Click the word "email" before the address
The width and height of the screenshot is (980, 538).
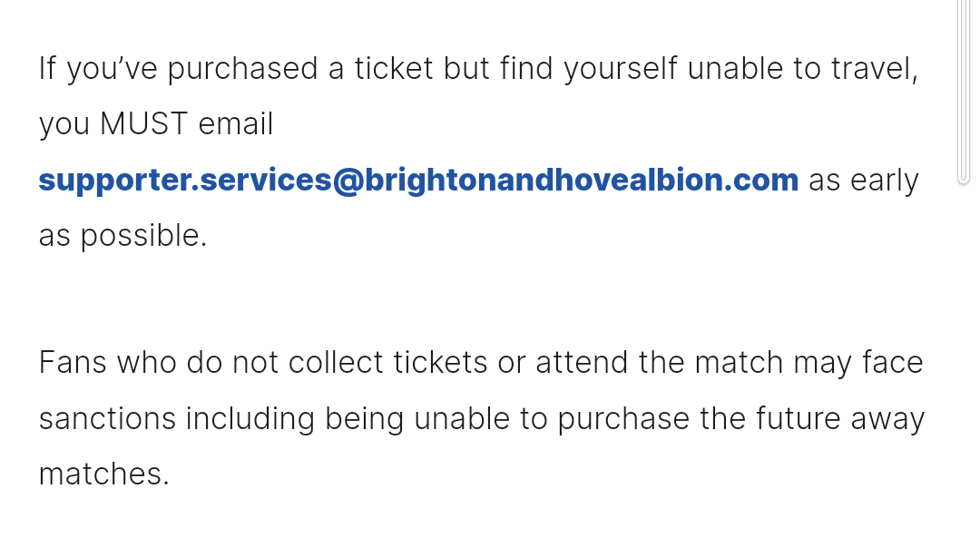[x=236, y=123]
